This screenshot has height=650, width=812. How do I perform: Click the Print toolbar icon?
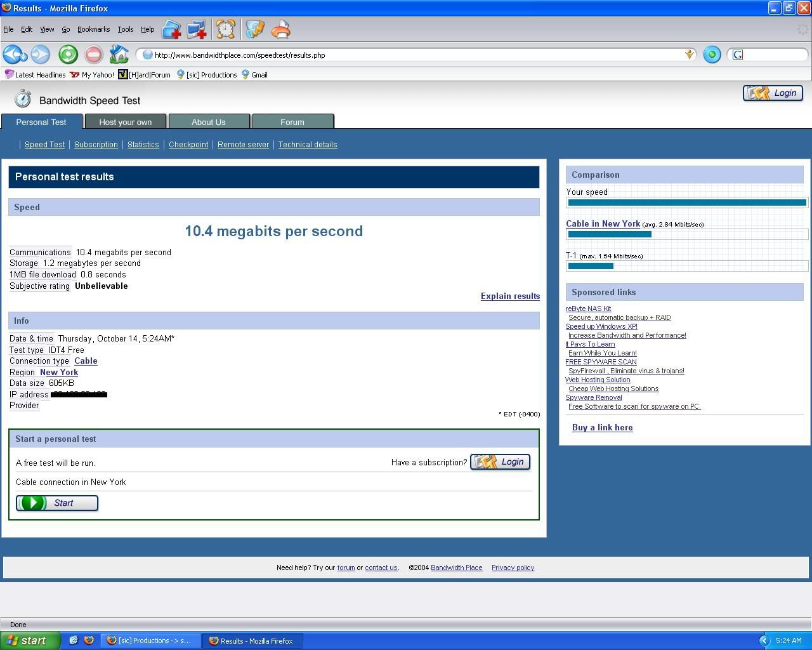click(280, 29)
